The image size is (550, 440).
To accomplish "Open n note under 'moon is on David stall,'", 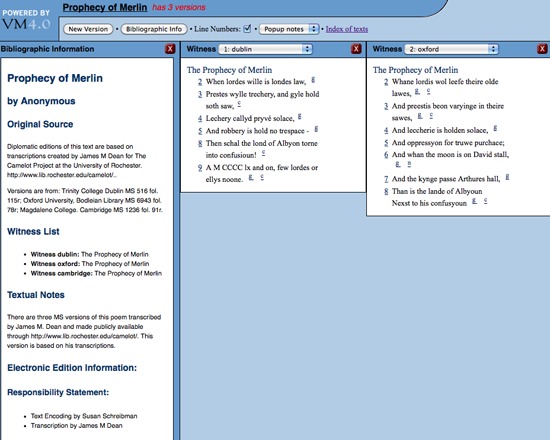I will point(409,164).
